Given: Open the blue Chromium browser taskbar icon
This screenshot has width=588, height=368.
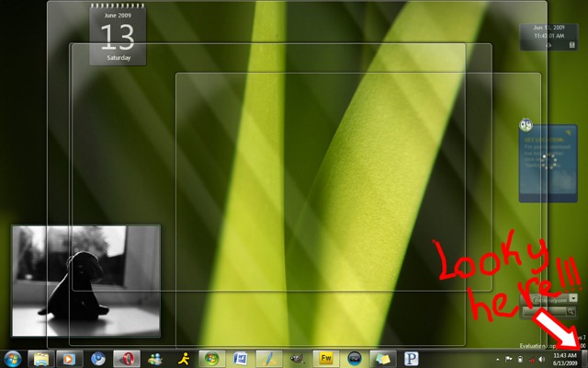Looking at the screenshot, I should (98, 359).
